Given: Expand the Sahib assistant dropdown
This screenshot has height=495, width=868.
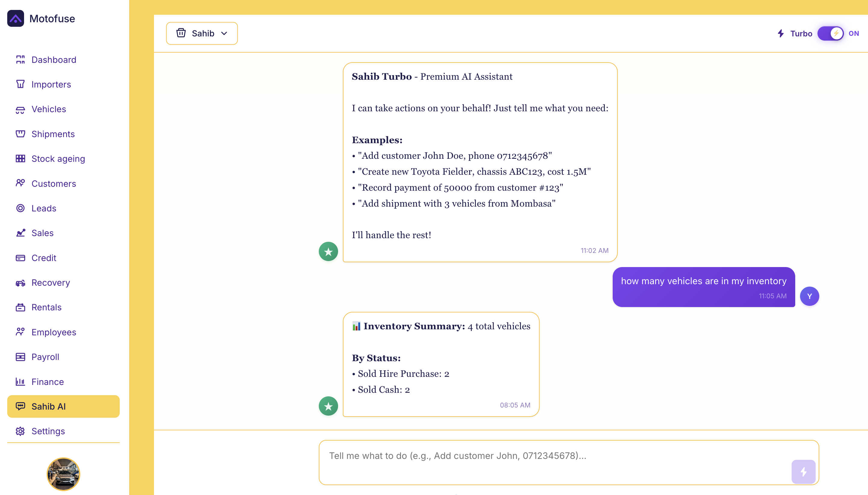Looking at the screenshot, I should [202, 33].
